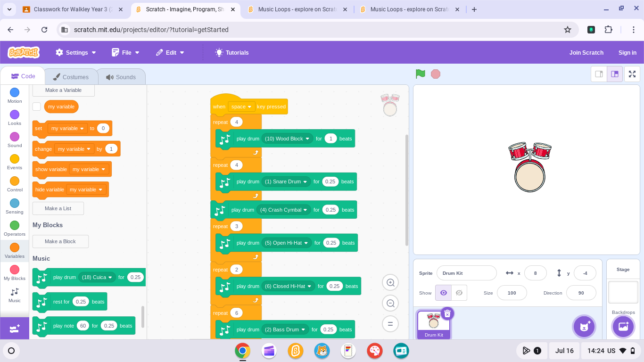
Task: Zoom out on the code workspace
Action: (x=390, y=303)
